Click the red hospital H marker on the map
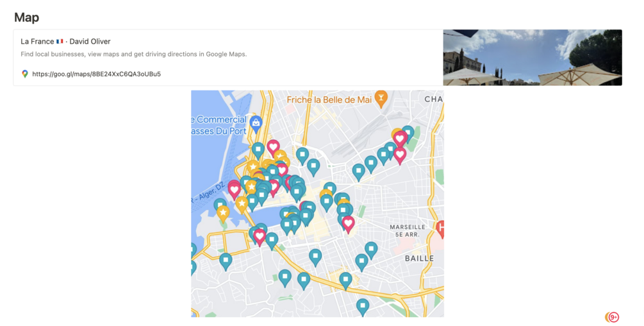 click(x=440, y=228)
